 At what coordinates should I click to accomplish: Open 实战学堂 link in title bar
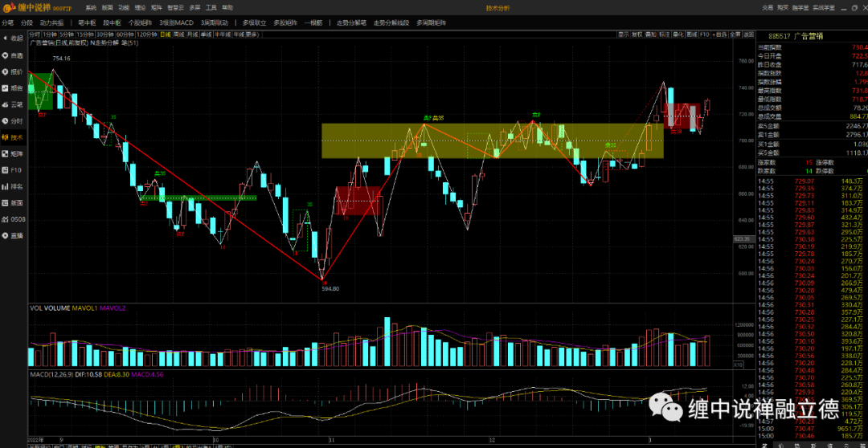[824, 8]
